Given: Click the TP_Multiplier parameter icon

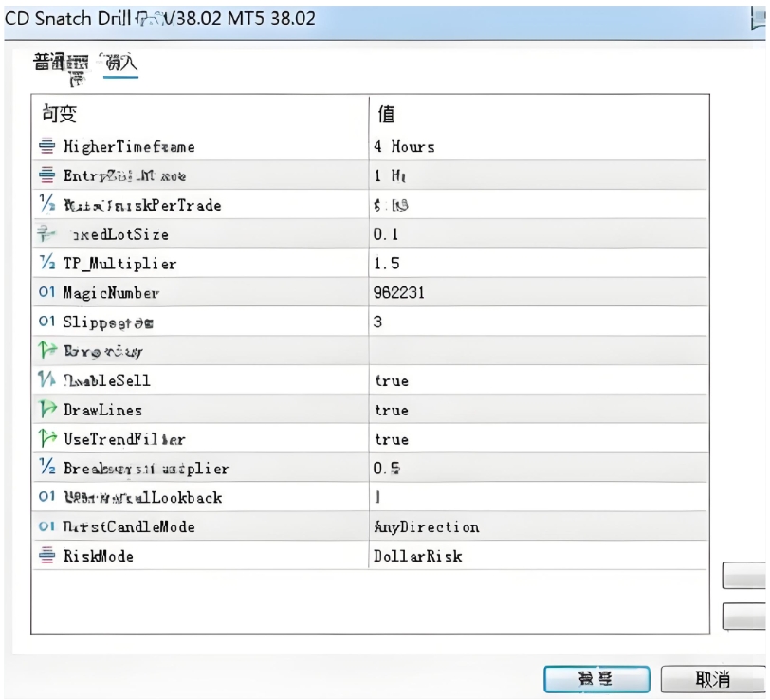Looking at the screenshot, I should coord(47,264).
